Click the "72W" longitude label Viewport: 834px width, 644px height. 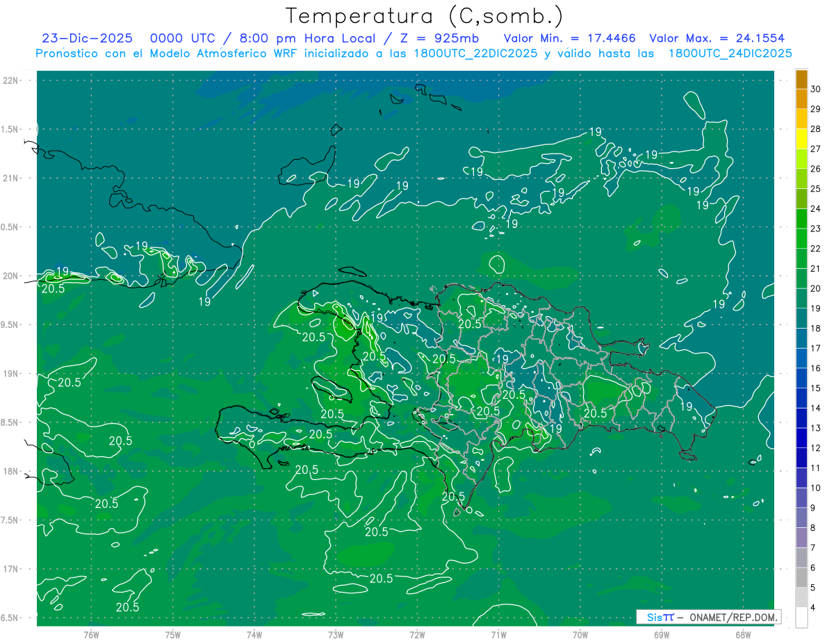coord(417,634)
